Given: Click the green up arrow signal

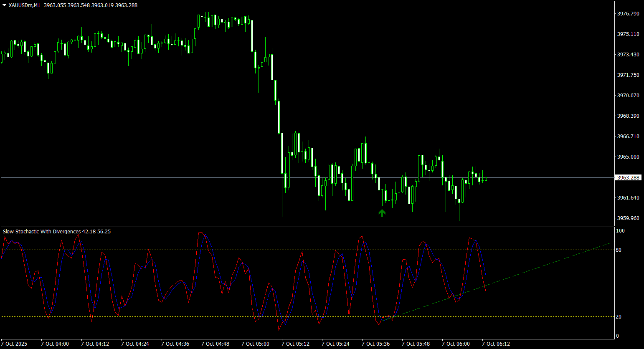Looking at the screenshot, I should 382,213.
